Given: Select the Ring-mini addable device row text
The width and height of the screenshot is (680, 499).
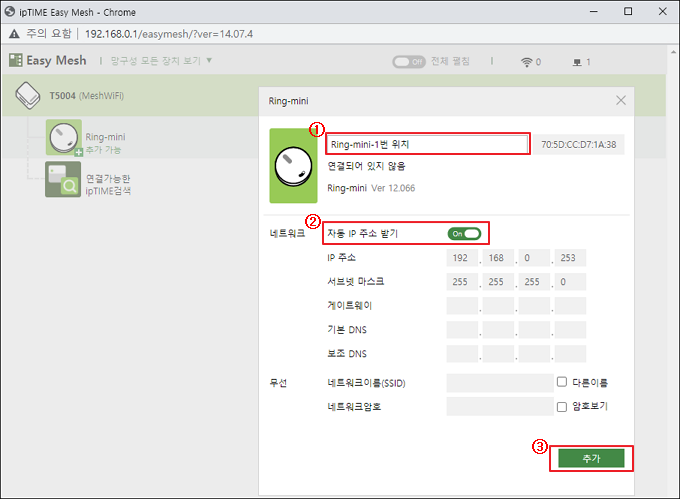Looking at the screenshot, I should [x=105, y=143].
